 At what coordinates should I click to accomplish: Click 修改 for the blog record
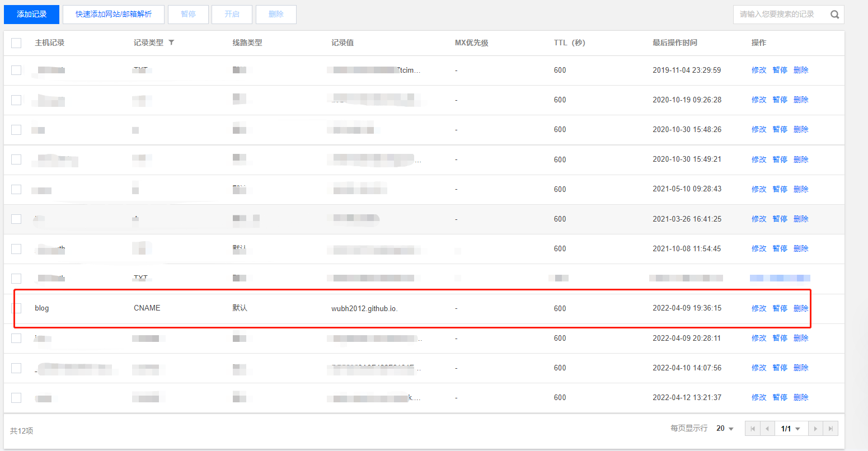[759, 308]
